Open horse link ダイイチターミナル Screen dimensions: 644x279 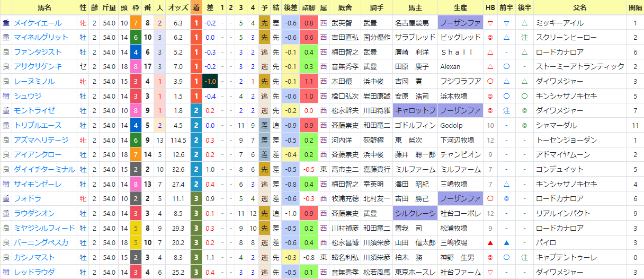pyautogui.click(x=44, y=169)
